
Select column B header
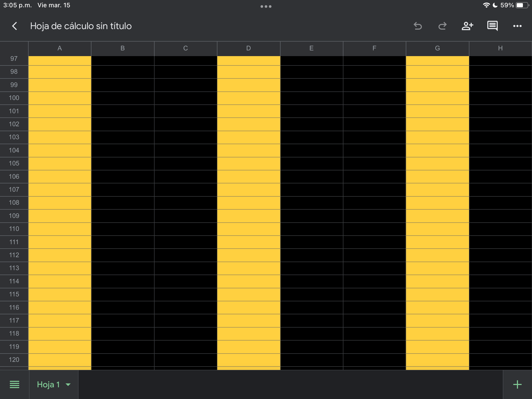(x=123, y=48)
